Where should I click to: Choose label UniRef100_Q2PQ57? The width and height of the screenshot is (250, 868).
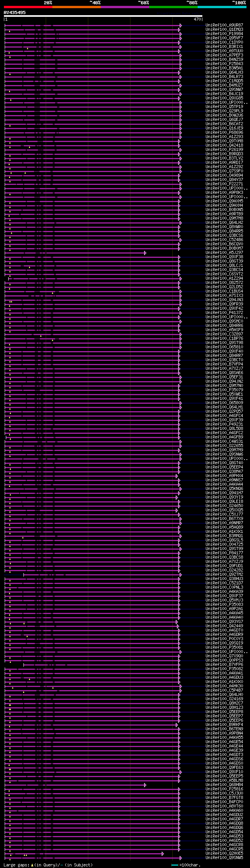[x=224, y=412]
